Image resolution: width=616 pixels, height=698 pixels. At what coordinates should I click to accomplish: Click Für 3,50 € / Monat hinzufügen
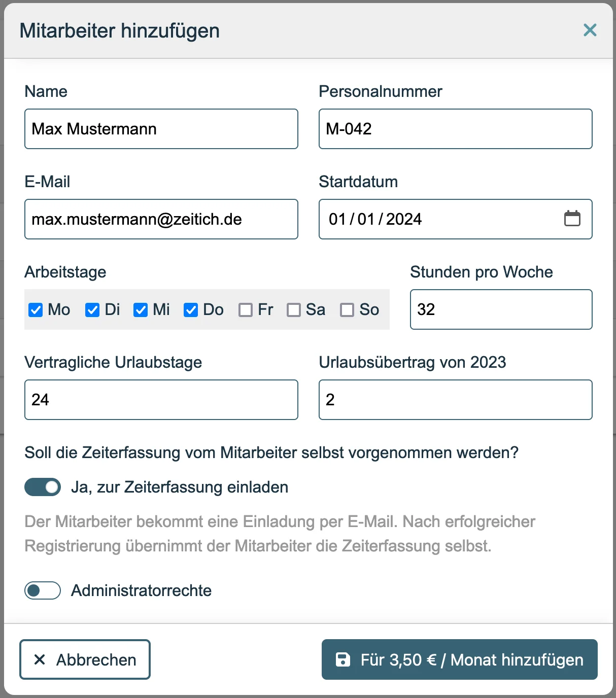[460, 659]
